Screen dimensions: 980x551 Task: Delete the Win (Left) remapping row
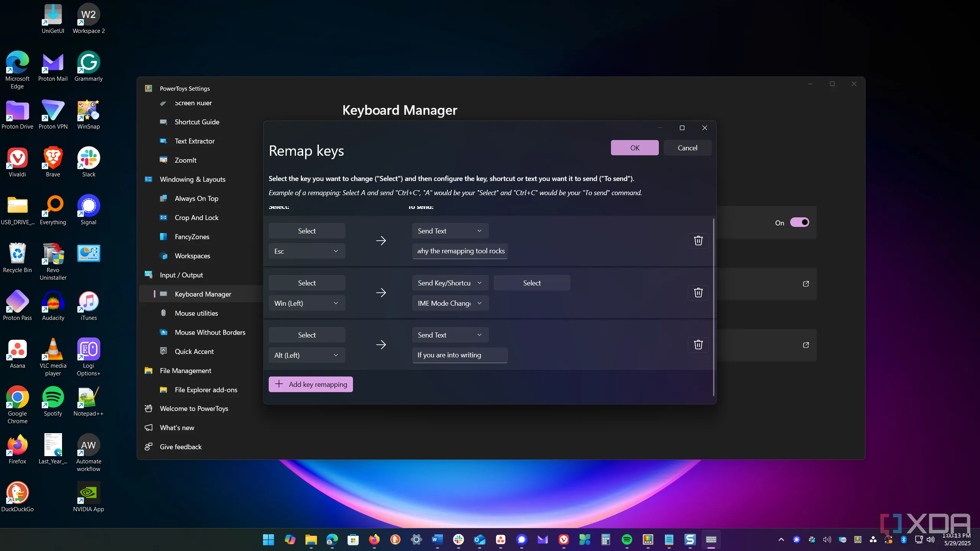pyautogui.click(x=698, y=293)
